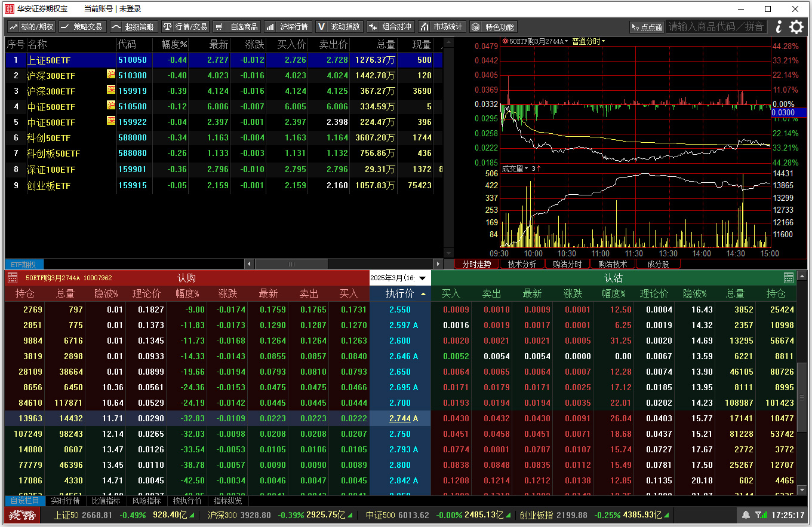Viewport: 812px width, 527px height.
Task: Open the 2025年3月 expiry month dropdown
Action: point(400,278)
